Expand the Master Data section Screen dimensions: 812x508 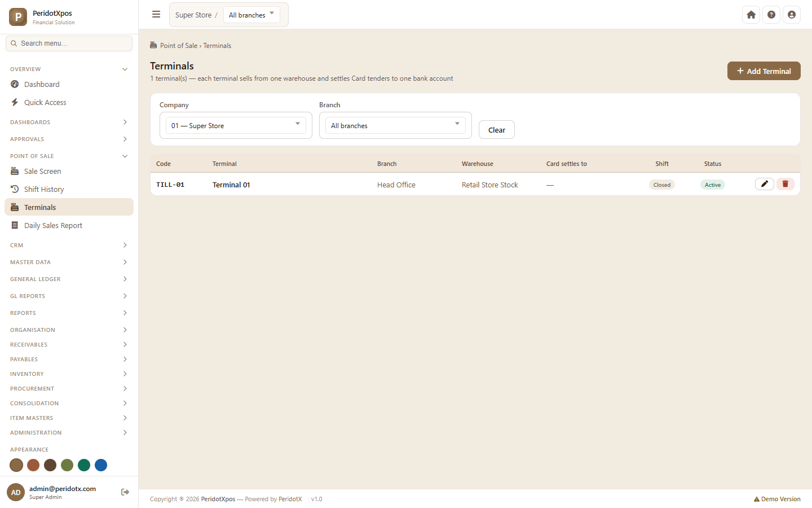pyautogui.click(x=69, y=262)
